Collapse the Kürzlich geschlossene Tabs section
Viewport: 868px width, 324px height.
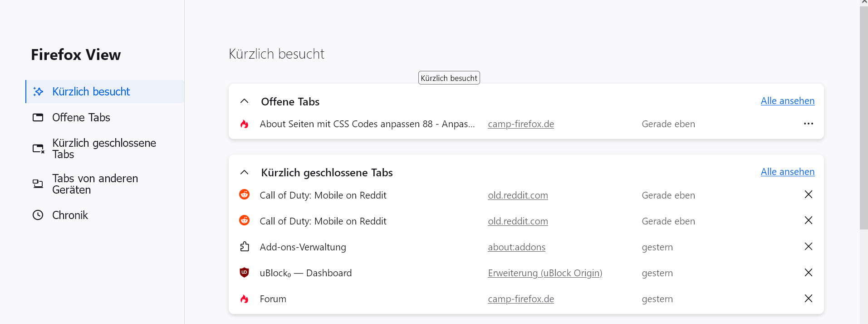(x=245, y=172)
